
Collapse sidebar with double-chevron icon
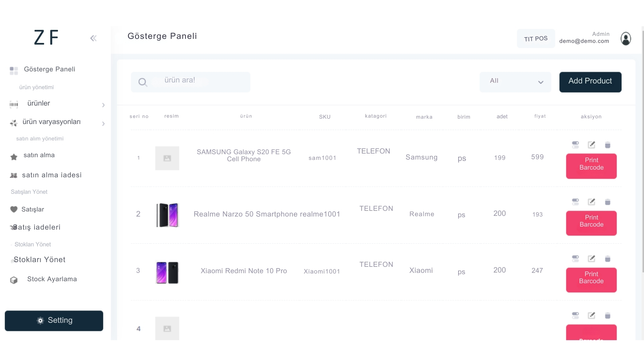pos(93,38)
